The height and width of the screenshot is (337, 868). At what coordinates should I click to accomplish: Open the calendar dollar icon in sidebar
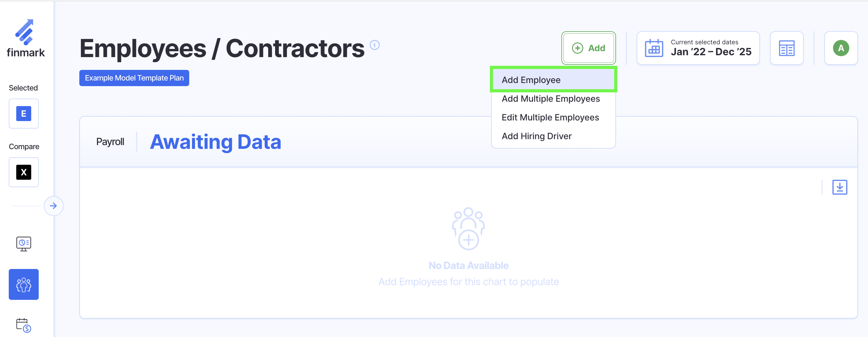[24, 325]
